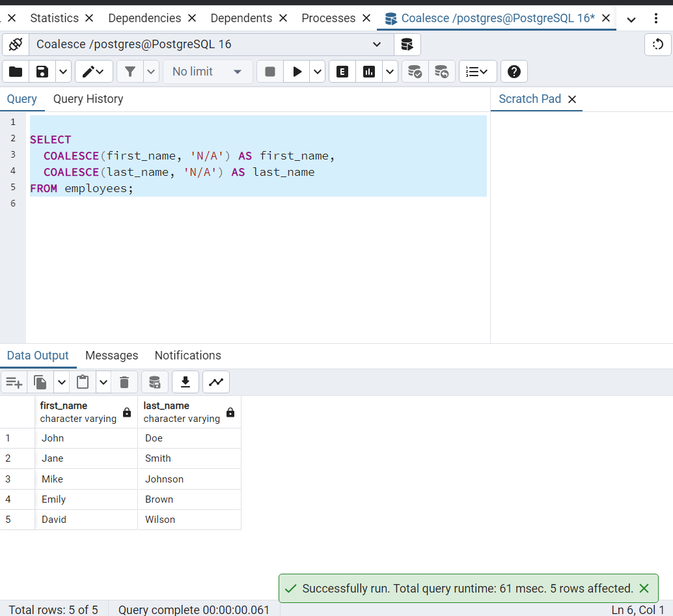Switch to the Processes tab
Viewport: 673px width, 616px height.
[328, 18]
